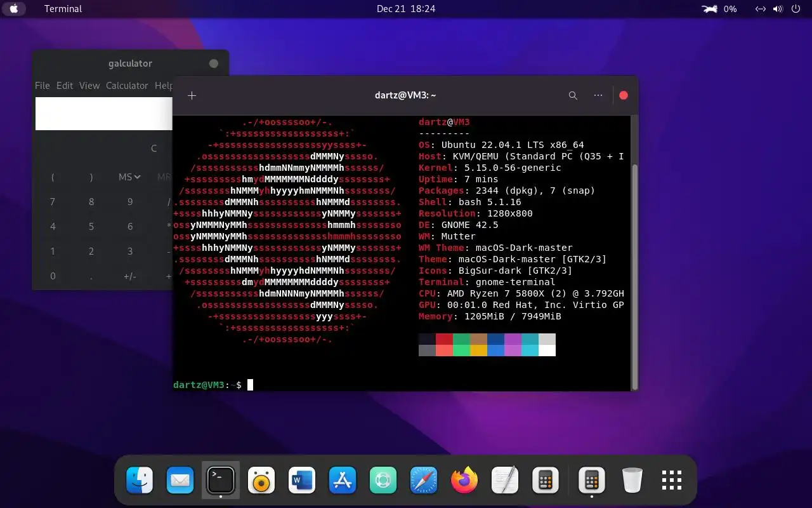Expand the MS memory dropdown in galculator
This screenshot has width=812, height=508.
[129, 177]
